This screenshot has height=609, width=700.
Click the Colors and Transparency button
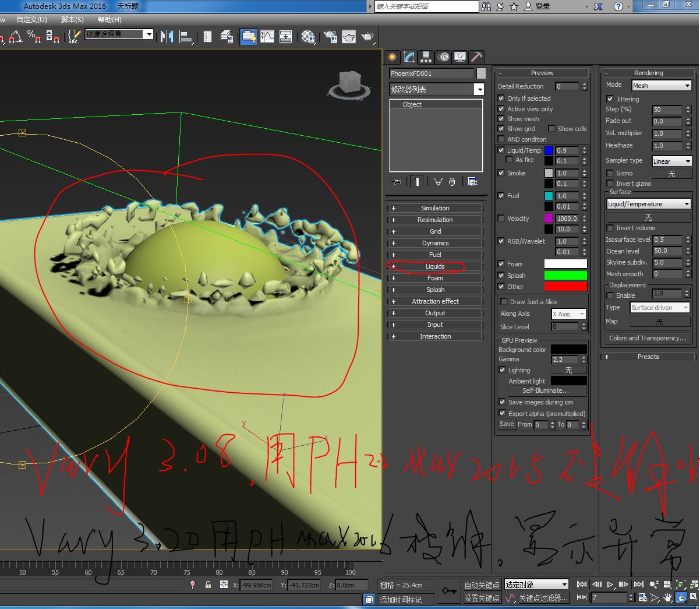tap(648, 338)
